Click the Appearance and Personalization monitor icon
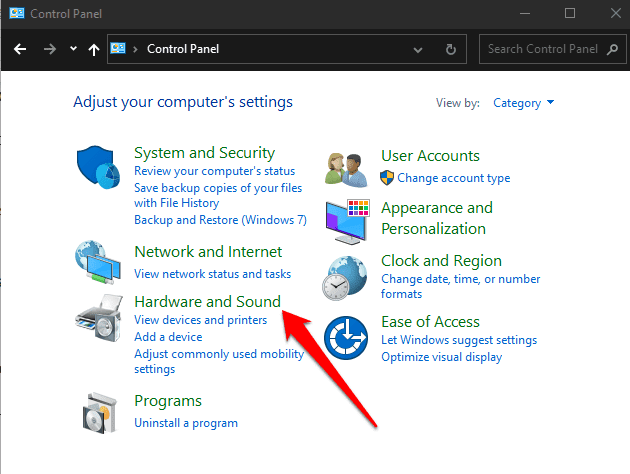This screenshot has width=630, height=474. click(x=346, y=221)
